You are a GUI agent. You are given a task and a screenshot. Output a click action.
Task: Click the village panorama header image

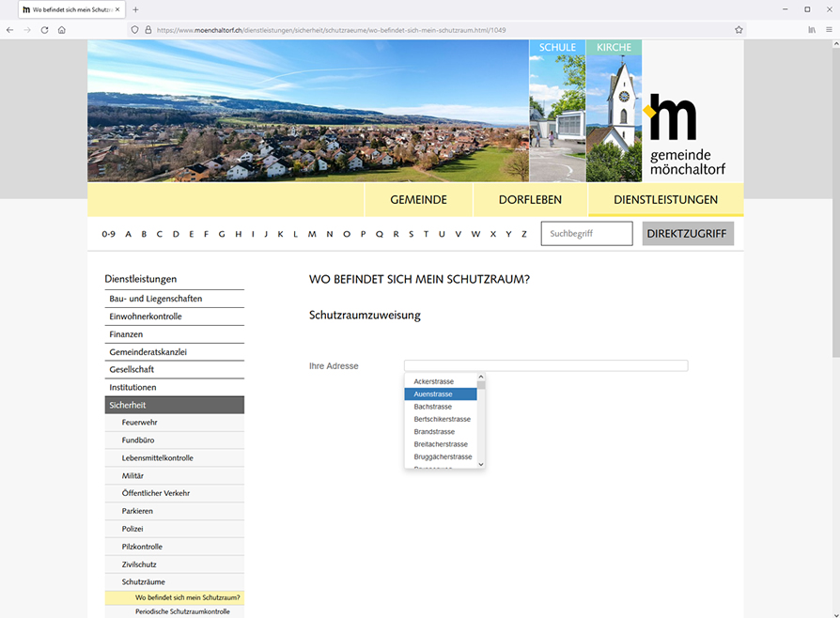tap(308, 111)
